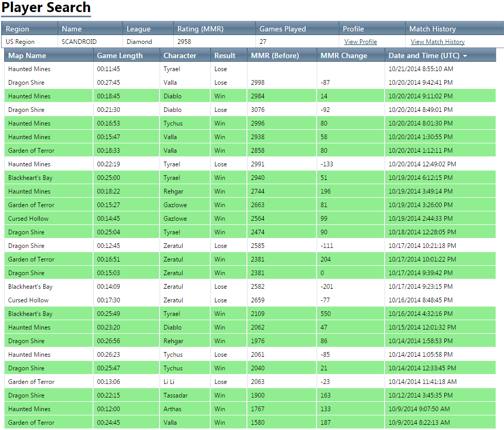Click the Date and Time (UTC) header

(424, 55)
